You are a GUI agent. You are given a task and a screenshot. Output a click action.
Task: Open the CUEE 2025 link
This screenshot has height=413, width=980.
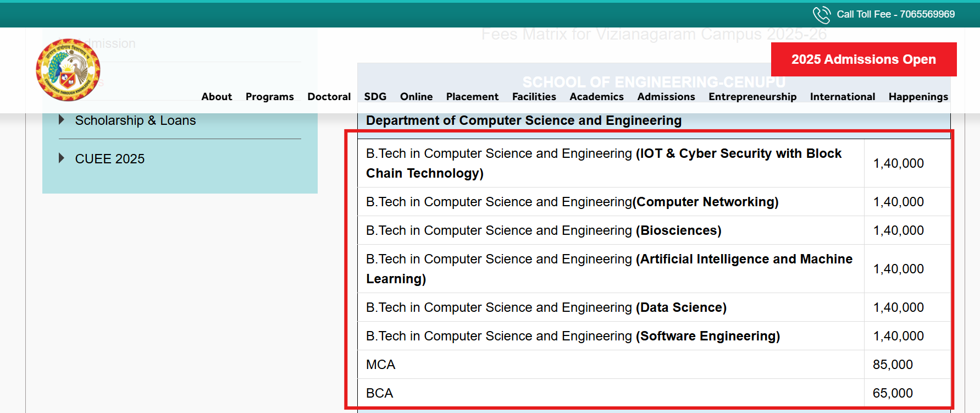pyautogui.click(x=110, y=159)
